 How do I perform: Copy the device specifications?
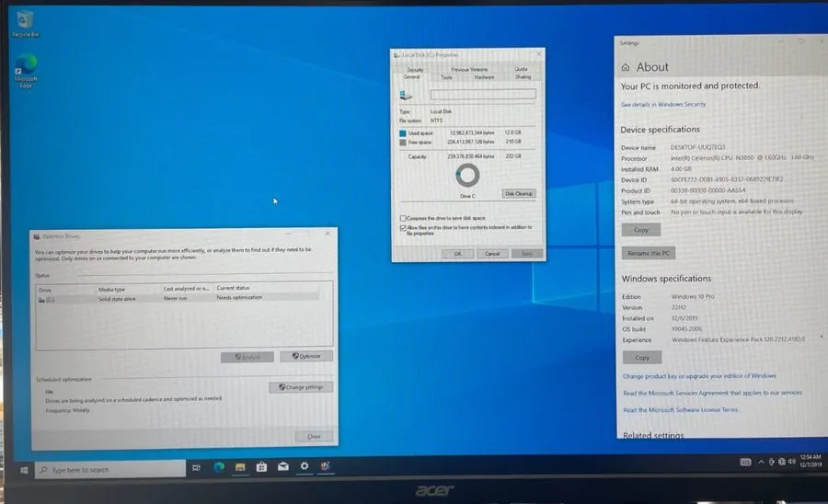(640, 230)
